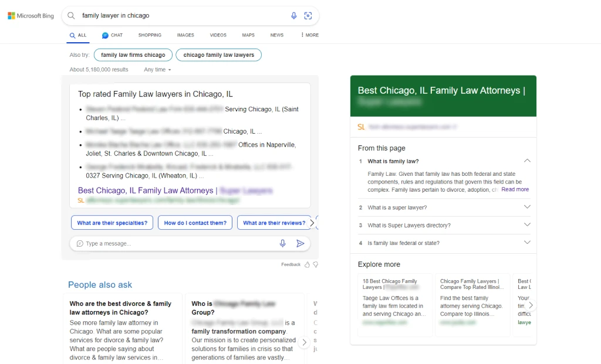
Task: Click 'How do I contact them?' chip
Action: (x=195, y=223)
